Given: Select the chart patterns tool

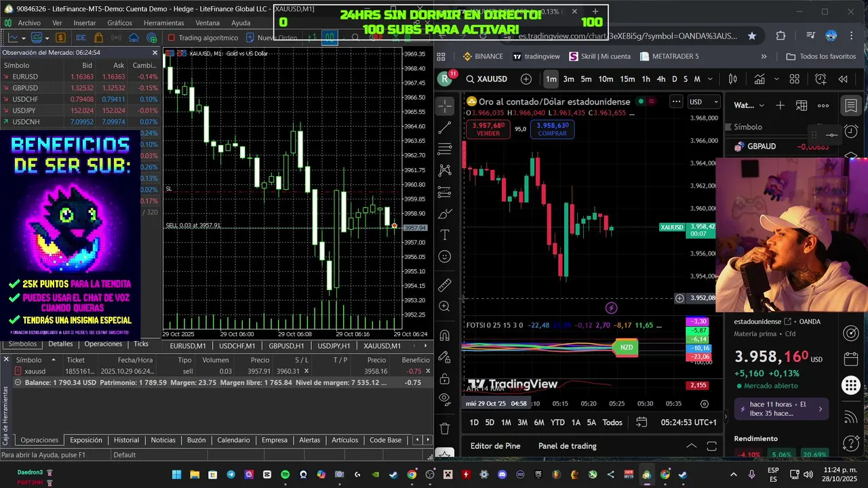Looking at the screenshot, I should [x=445, y=171].
